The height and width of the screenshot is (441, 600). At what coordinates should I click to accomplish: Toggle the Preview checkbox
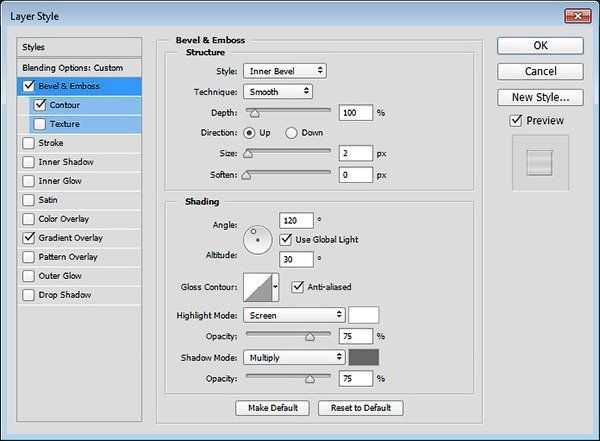pyautogui.click(x=516, y=121)
